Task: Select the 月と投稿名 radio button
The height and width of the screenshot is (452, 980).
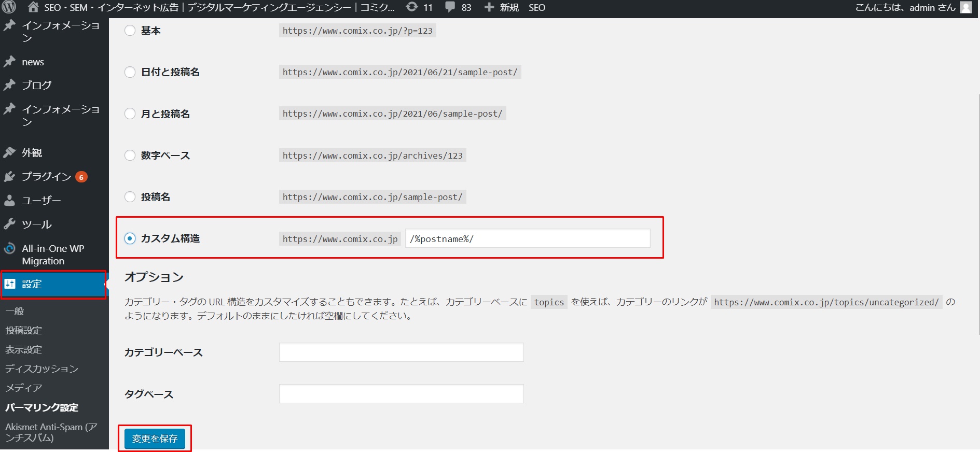Action: point(130,114)
